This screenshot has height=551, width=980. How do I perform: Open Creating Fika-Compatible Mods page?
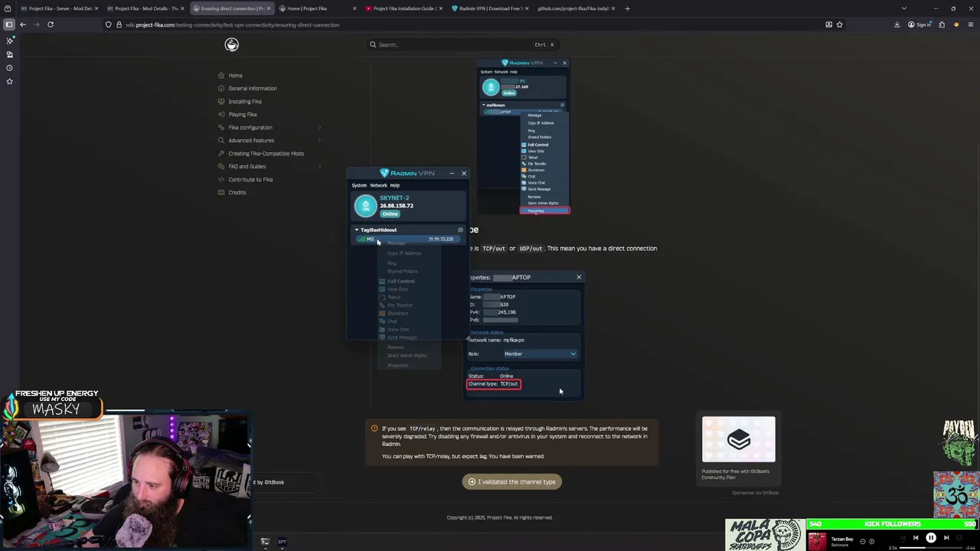pos(266,153)
